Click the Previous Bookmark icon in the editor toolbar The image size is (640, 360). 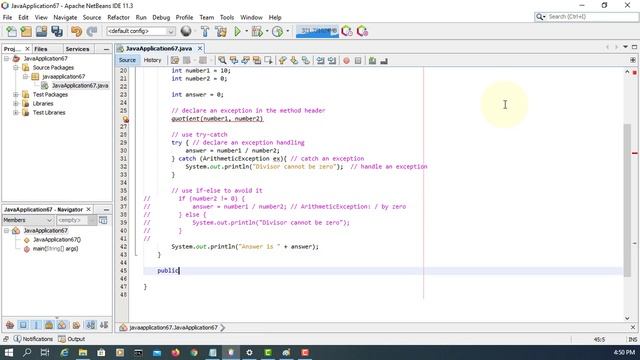tap(282, 60)
